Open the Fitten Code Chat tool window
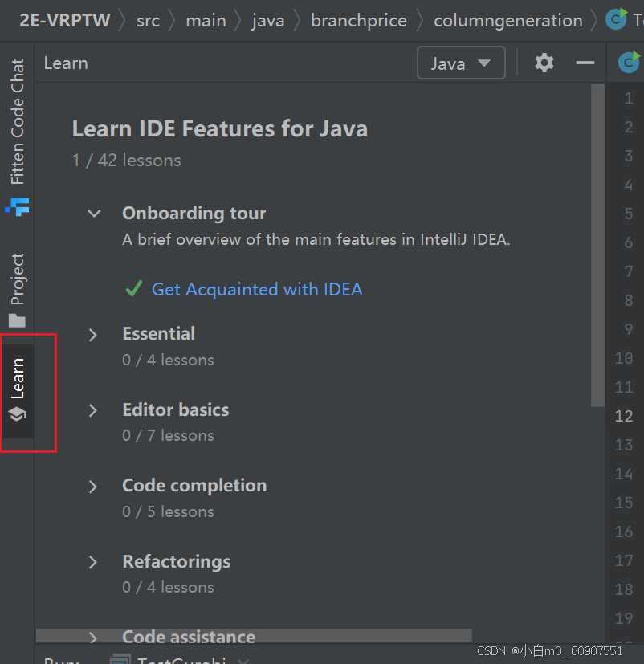Screen dimensions: 644x664 tap(17, 136)
